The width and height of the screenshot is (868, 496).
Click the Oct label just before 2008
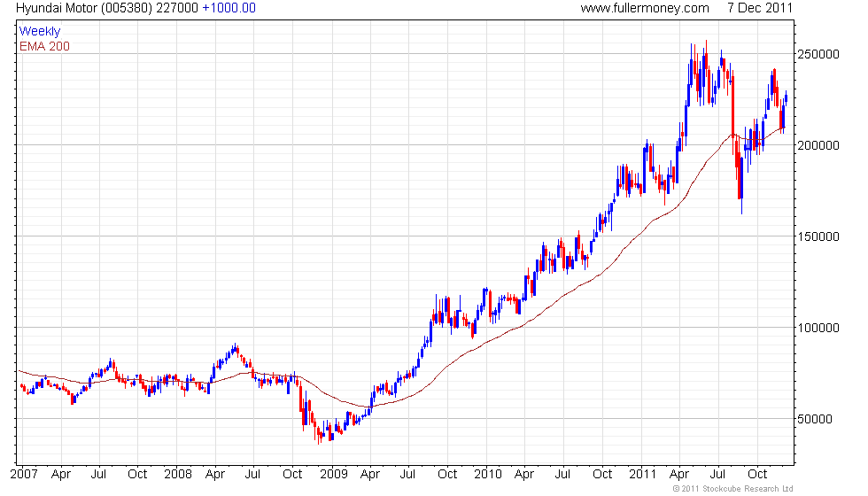click(x=137, y=475)
